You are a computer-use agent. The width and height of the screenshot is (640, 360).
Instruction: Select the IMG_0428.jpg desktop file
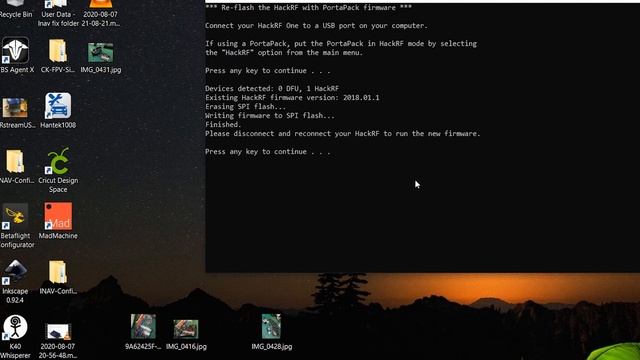click(x=271, y=332)
